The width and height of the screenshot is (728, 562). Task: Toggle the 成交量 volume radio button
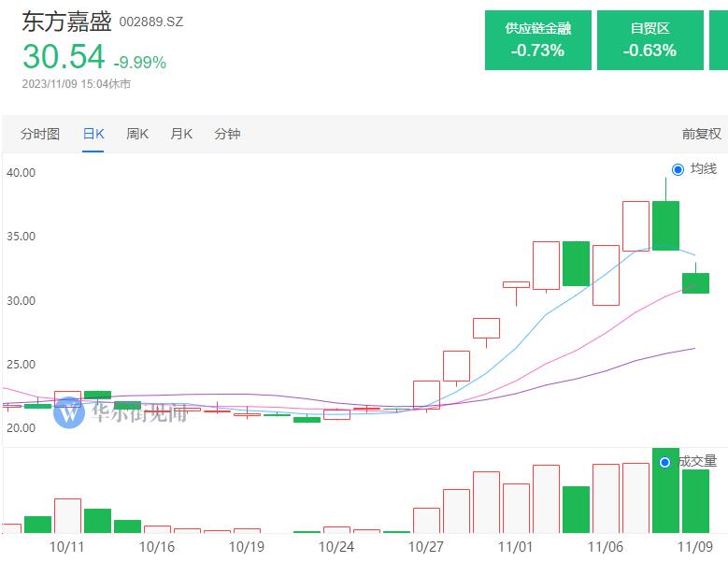664,462
